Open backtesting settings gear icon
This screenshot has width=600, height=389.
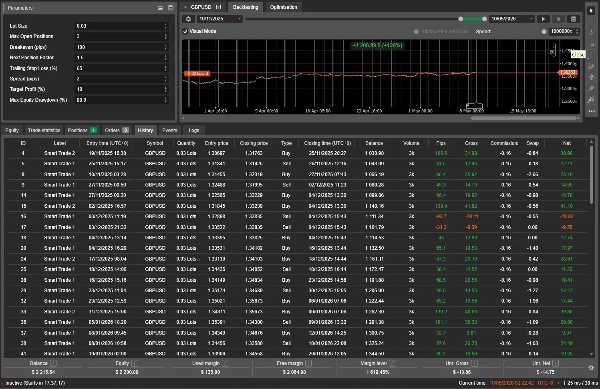point(188,19)
